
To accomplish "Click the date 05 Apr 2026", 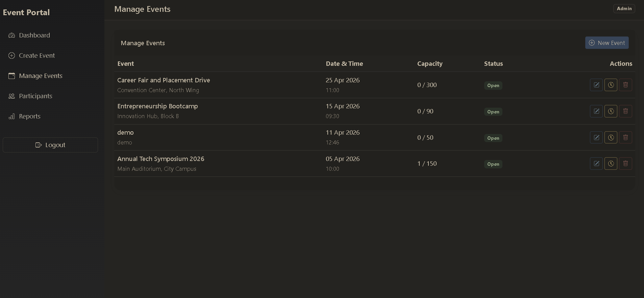I will click(x=343, y=159).
